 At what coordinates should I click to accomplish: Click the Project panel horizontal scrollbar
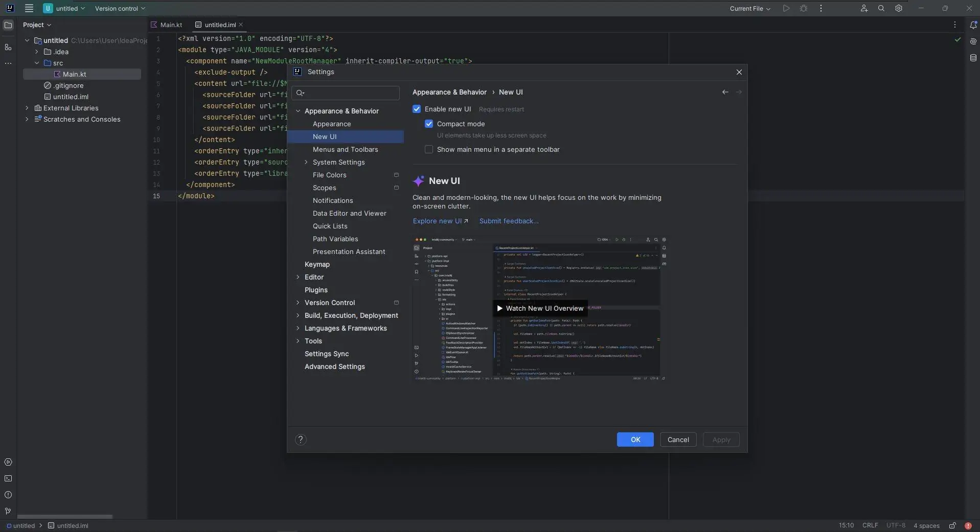click(x=65, y=517)
